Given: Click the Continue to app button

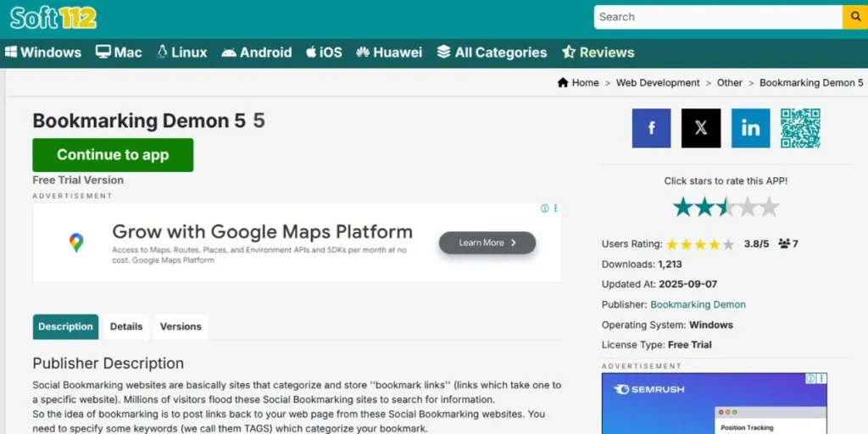Looking at the screenshot, I should click(113, 155).
